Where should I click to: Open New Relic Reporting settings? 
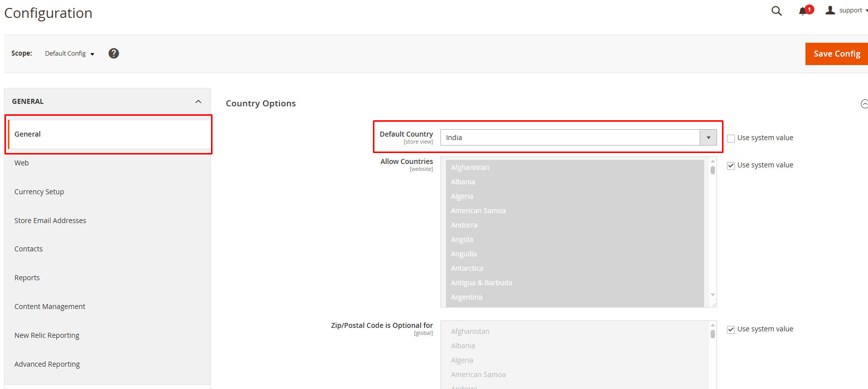click(47, 335)
